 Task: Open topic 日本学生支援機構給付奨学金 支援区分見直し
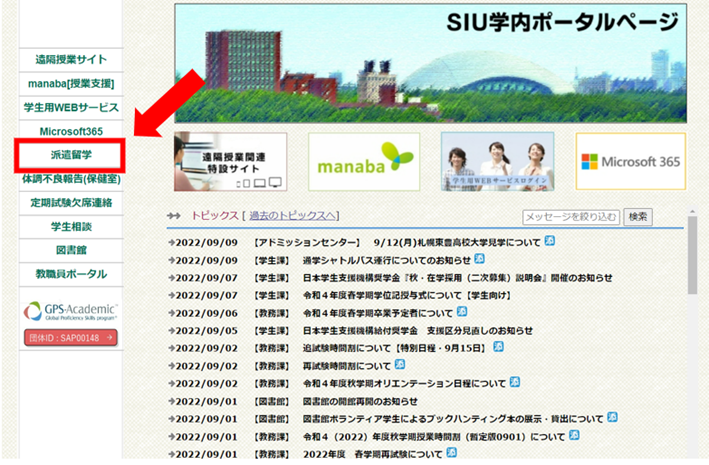pyautogui.click(x=418, y=331)
